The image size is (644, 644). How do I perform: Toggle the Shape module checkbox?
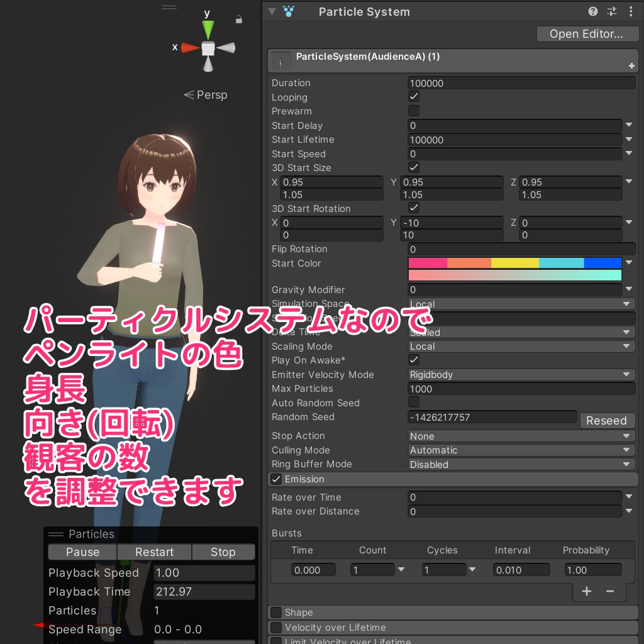pyautogui.click(x=275, y=612)
